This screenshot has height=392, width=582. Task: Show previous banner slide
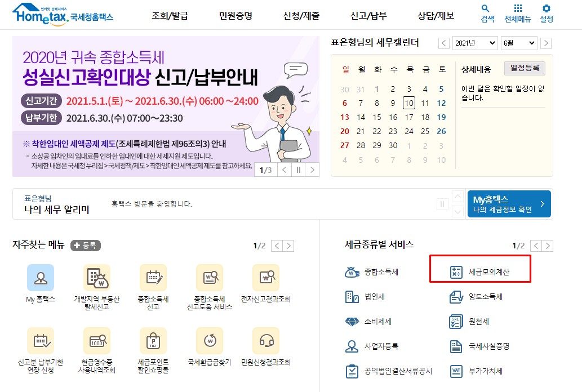click(x=285, y=170)
